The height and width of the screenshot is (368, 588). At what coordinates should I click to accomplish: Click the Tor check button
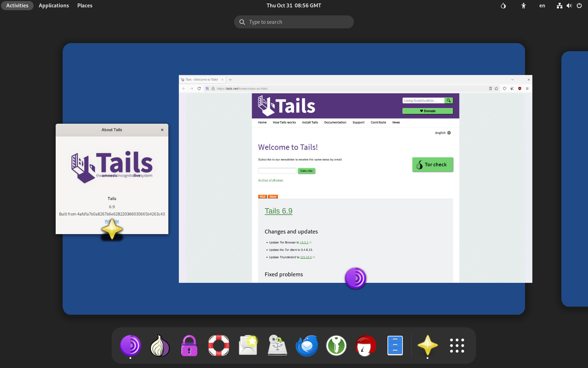coord(433,165)
